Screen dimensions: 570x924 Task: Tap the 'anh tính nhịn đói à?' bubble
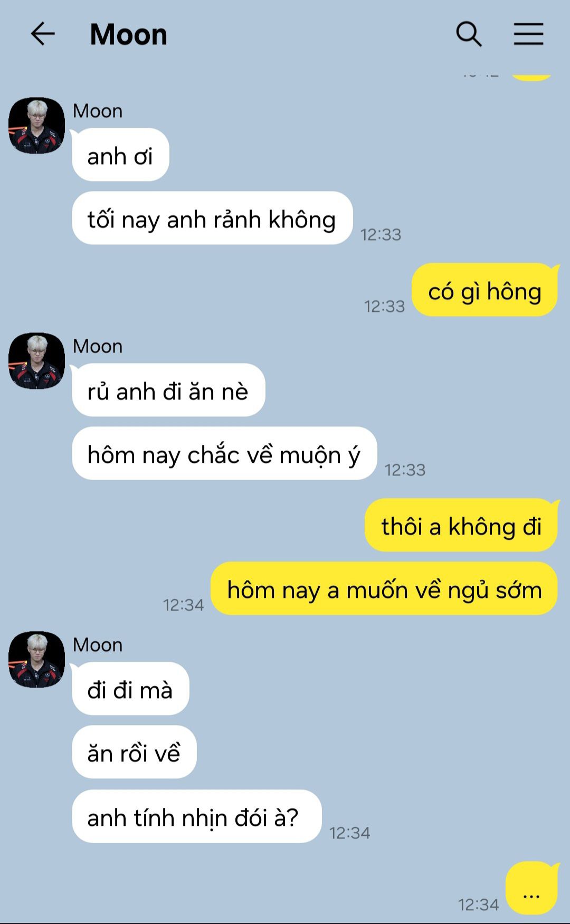pyautogui.click(x=196, y=817)
